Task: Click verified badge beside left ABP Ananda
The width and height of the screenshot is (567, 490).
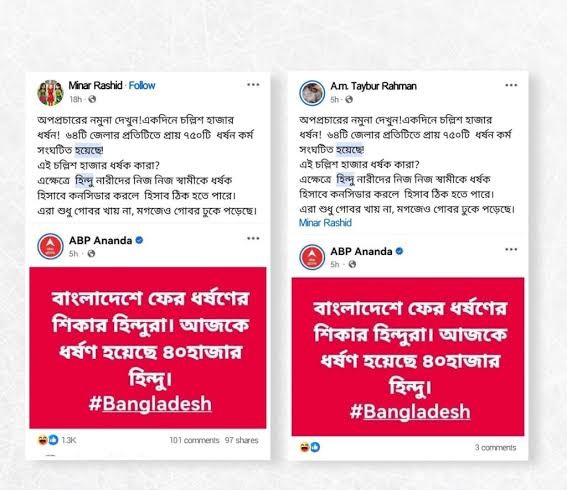Action: (139, 240)
